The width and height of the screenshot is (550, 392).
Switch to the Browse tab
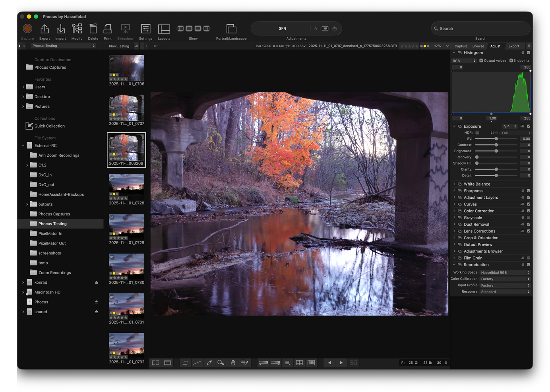tap(478, 46)
